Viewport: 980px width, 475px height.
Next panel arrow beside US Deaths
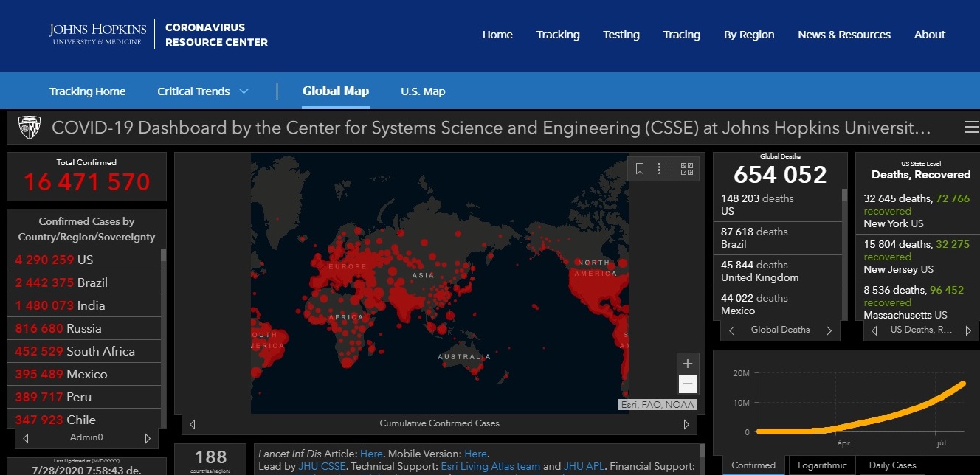[968, 330]
